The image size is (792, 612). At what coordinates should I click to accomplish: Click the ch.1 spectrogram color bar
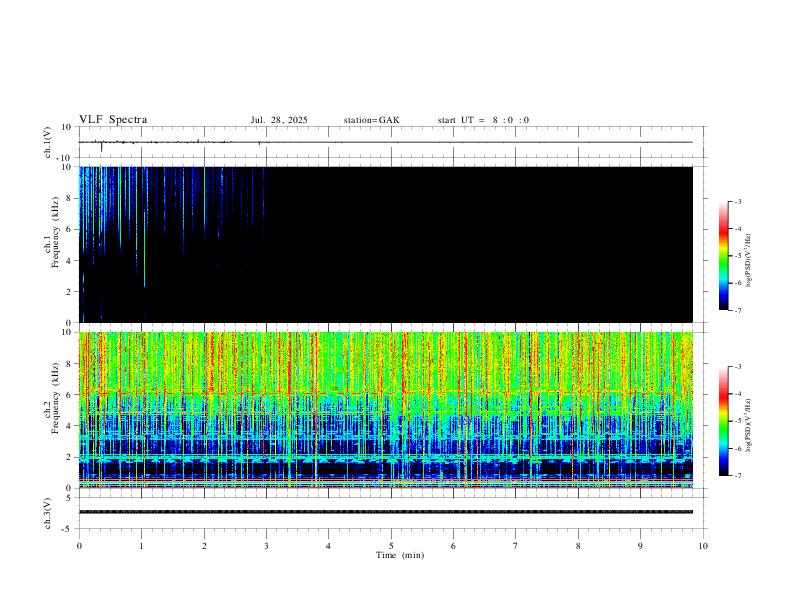point(724,256)
